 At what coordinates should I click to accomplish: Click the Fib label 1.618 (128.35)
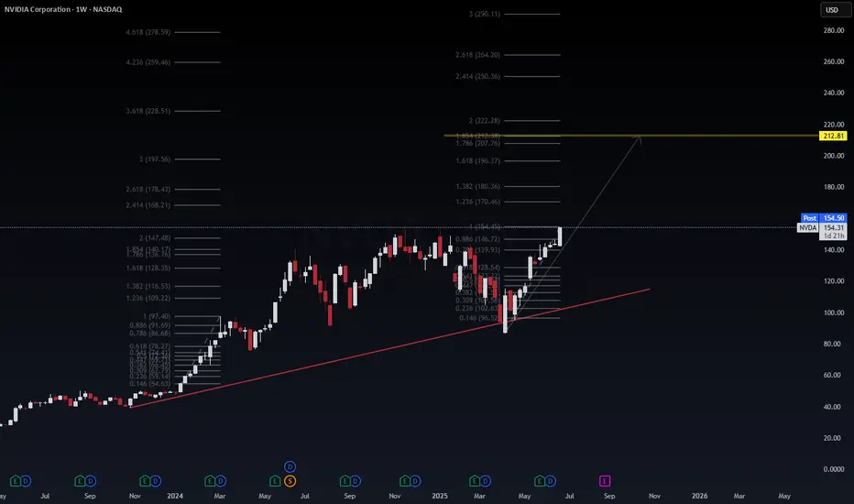click(148, 268)
